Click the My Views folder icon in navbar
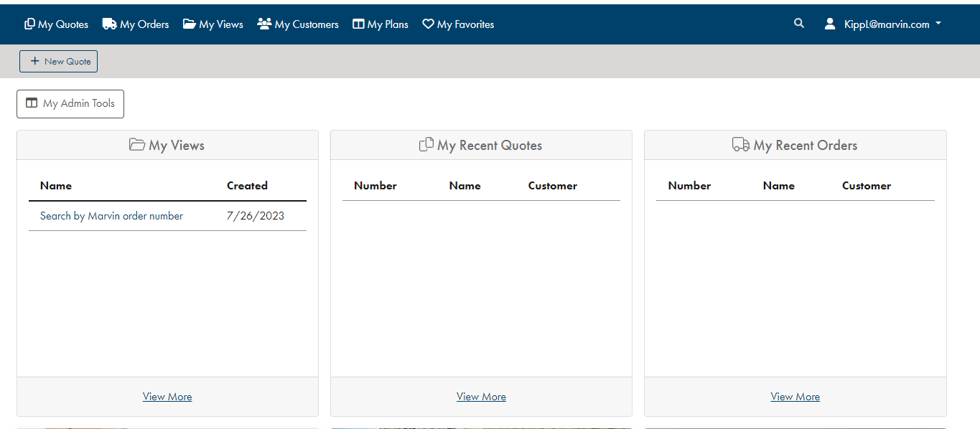The height and width of the screenshot is (429, 980). coord(190,24)
